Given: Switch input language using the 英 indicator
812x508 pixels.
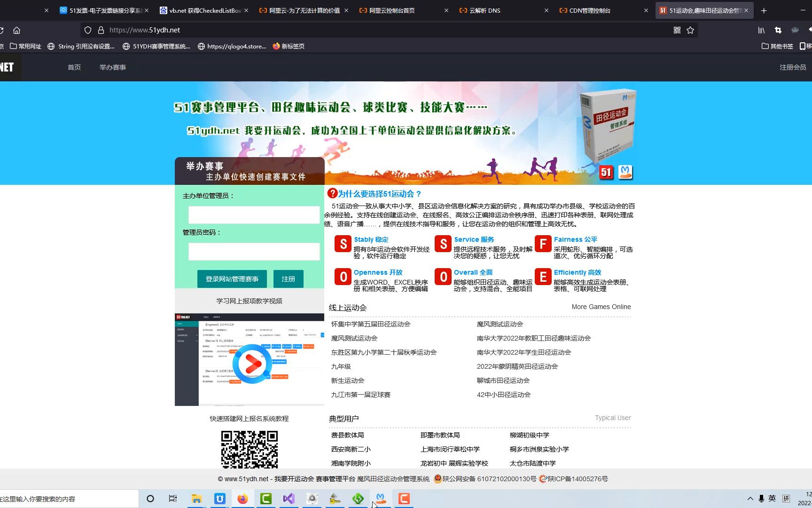Looking at the screenshot, I should (772, 498).
